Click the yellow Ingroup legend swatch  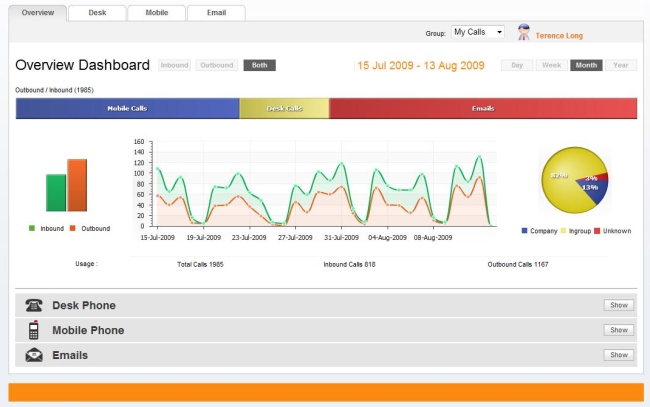point(563,230)
